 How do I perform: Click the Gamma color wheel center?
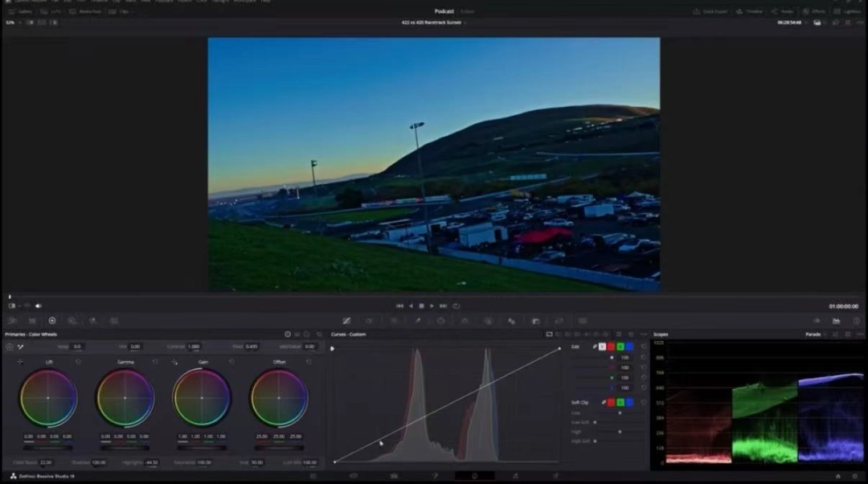(x=125, y=398)
